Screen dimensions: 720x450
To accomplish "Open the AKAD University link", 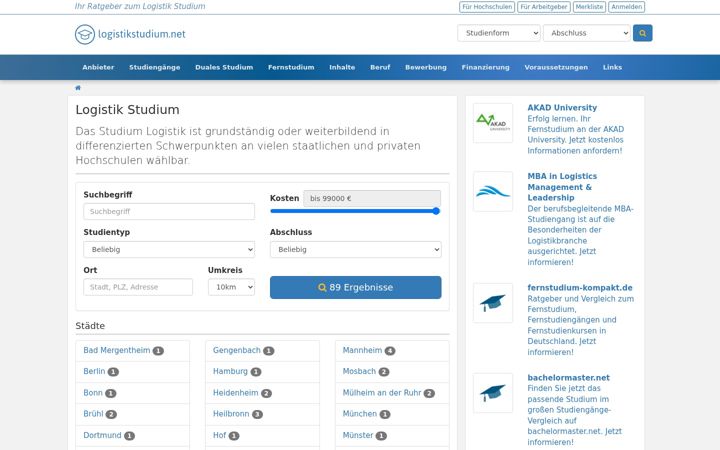I will pos(562,108).
